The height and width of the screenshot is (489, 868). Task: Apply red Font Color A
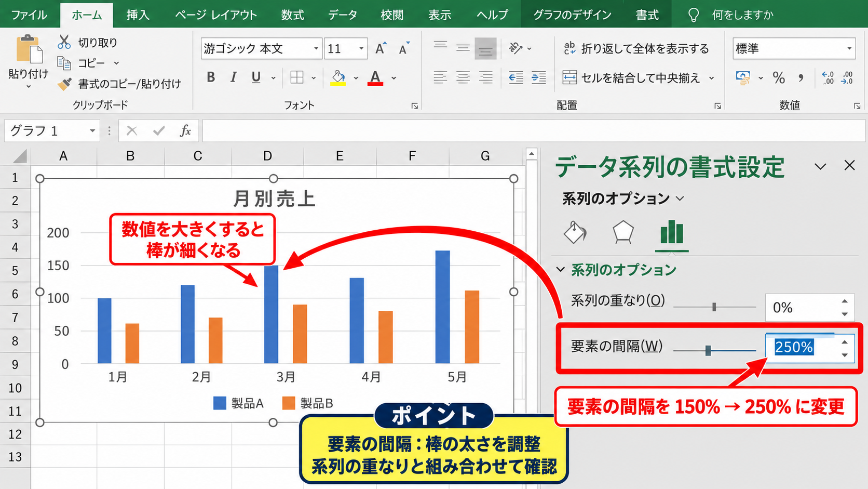click(375, 77)
